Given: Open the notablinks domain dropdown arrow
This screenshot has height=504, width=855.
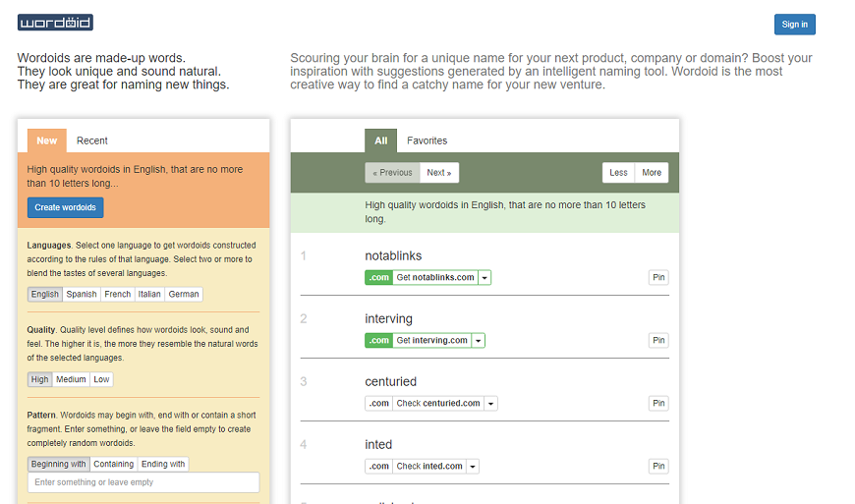Looking at the screenshot, I should click(484, 277).
